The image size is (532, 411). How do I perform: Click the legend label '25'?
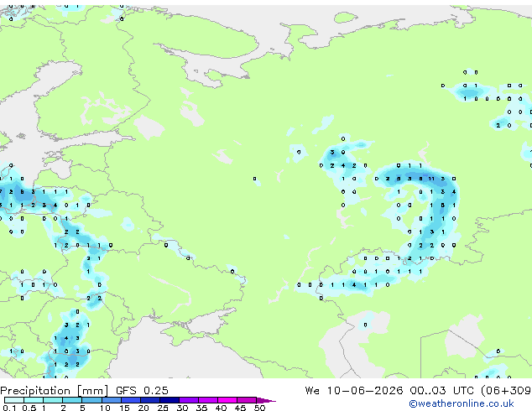(163, 408)
